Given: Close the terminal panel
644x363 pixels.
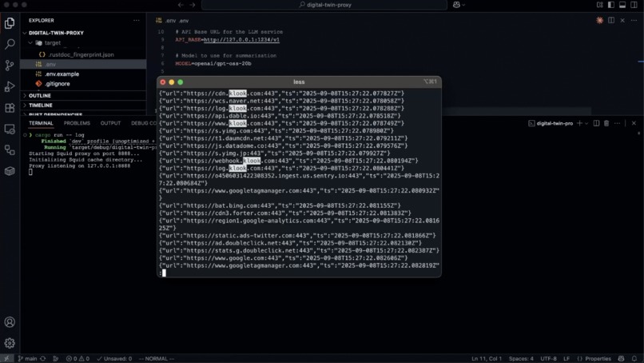Looking at the screenshot, I should click(634, 123).
